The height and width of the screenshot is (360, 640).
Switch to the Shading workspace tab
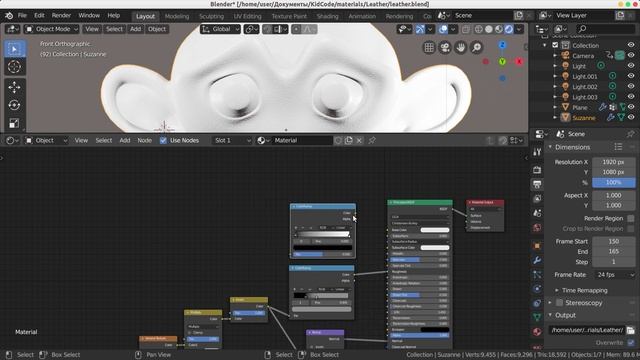(327, 16)
